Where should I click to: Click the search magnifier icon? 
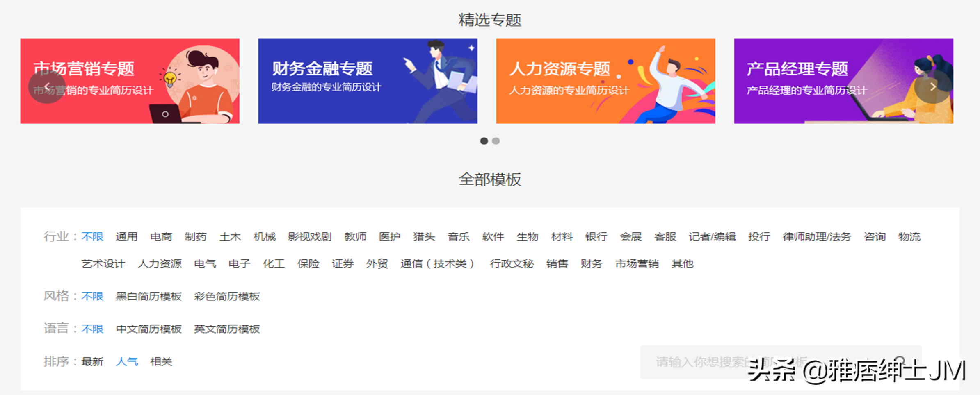tap(900, 361)
